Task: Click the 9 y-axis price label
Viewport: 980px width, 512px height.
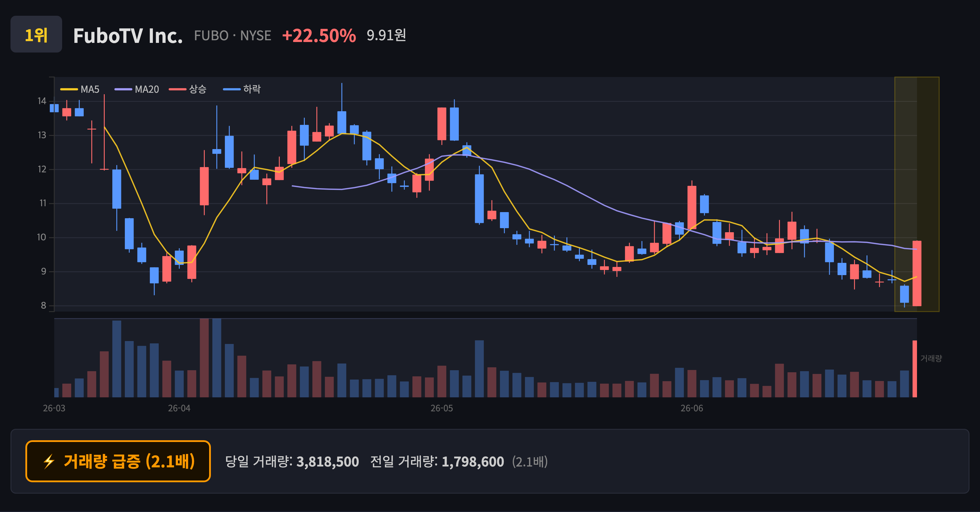Action: pos(43,271)
